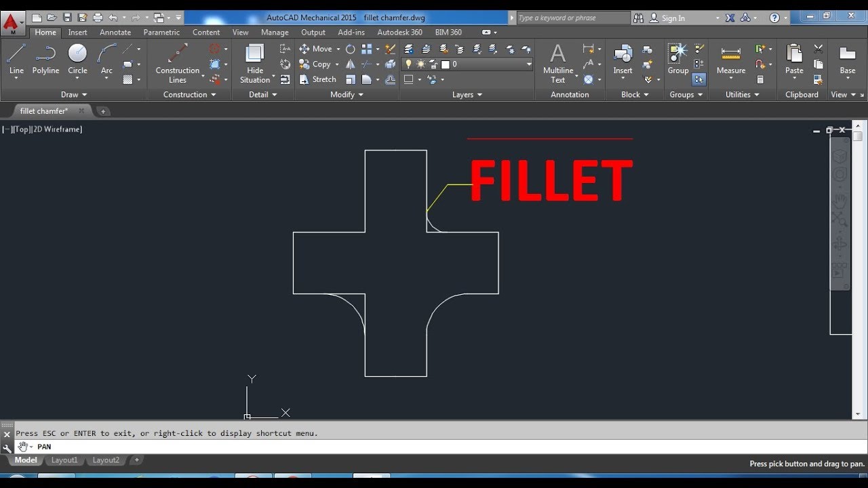Click the Sign In link
868x488 pixels.
[x=673, y=18]
